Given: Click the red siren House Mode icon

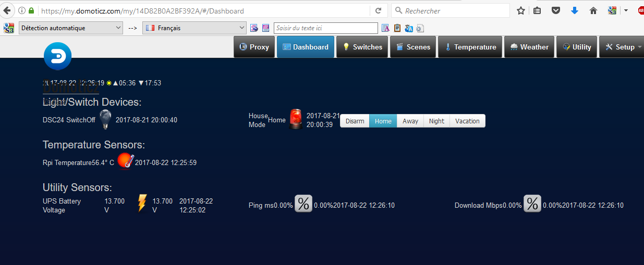Looking at the screenshot, I should coord(296,119).
